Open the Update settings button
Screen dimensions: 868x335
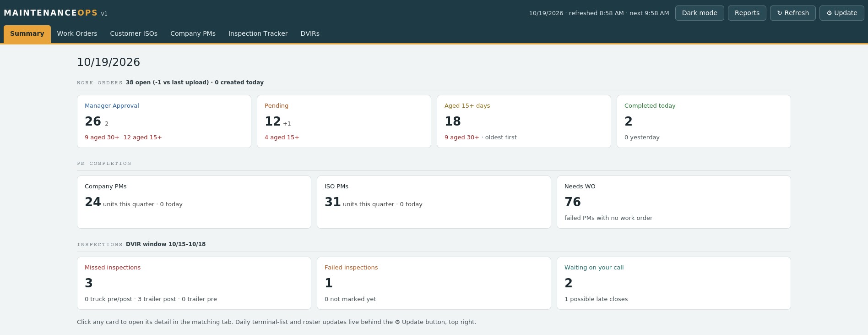[x=842, y=13]
